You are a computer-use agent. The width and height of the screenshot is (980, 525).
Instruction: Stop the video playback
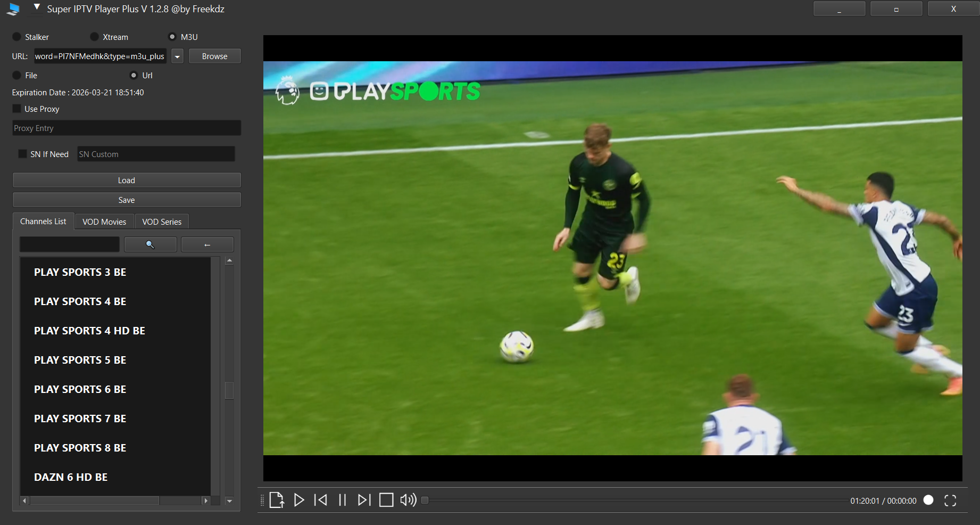pos(386,500)
